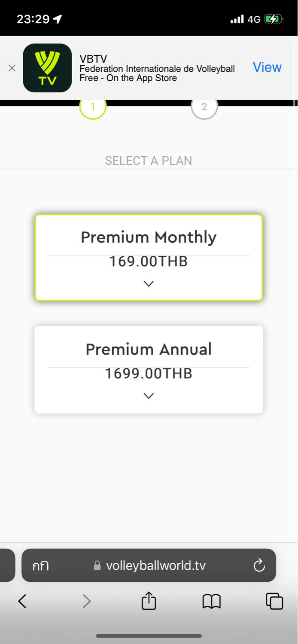Tap the 1699.00THB annual price
Screen dimensions: 298x644
coord(149,374)
